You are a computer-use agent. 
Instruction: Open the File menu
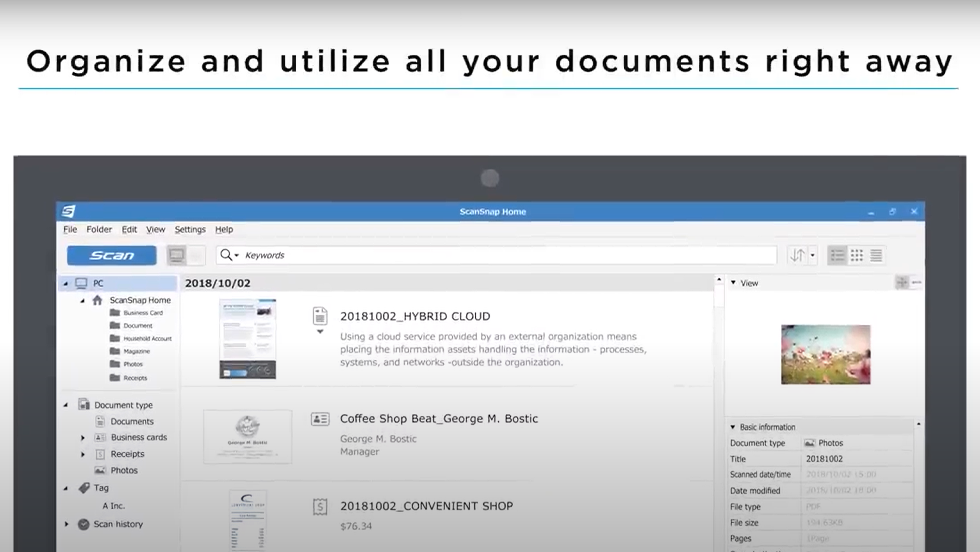point(70,229)
